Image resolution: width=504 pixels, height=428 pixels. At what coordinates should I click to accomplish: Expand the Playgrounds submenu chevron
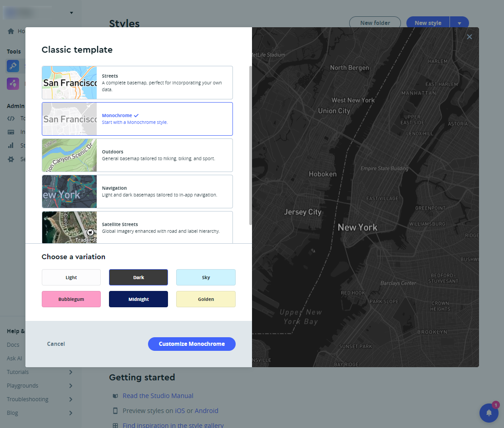pyautogui.click(x=71, y=386)
